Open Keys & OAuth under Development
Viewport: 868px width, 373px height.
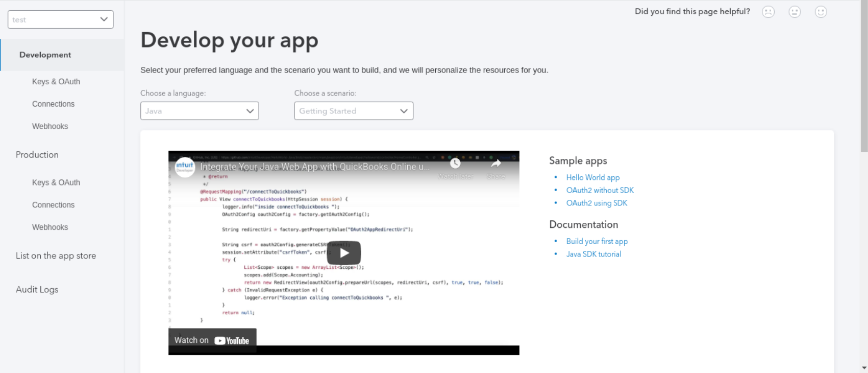point(56,82)
